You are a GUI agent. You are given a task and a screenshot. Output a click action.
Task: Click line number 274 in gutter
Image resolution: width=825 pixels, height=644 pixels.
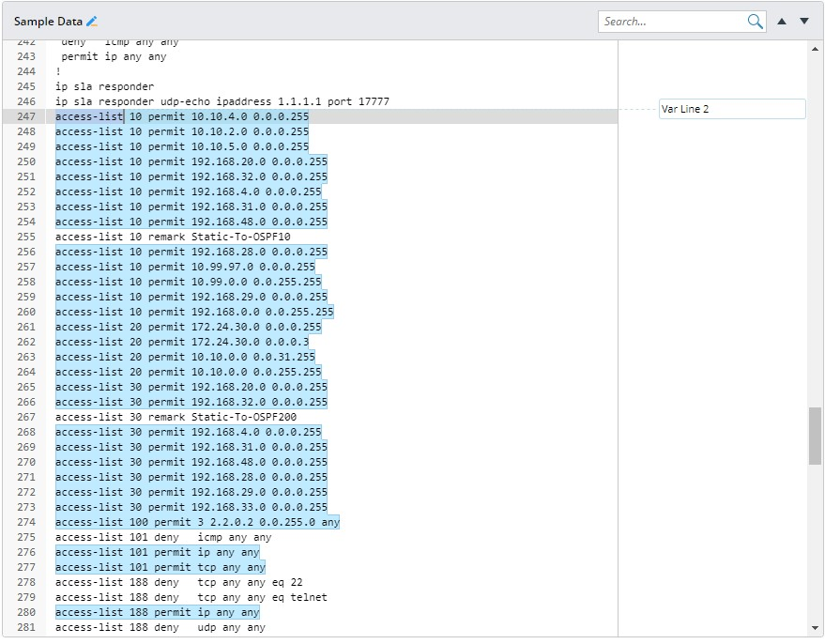point(26,522)
